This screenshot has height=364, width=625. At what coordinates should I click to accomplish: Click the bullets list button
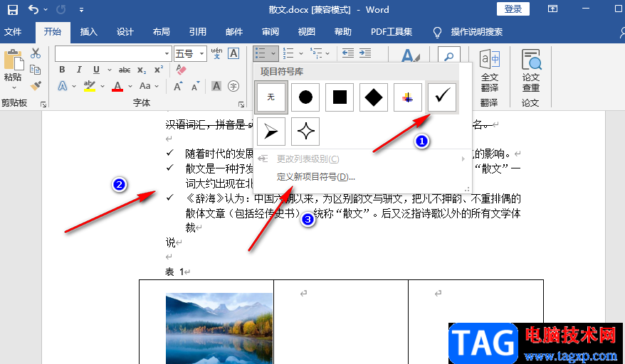(x=261, y=53)
